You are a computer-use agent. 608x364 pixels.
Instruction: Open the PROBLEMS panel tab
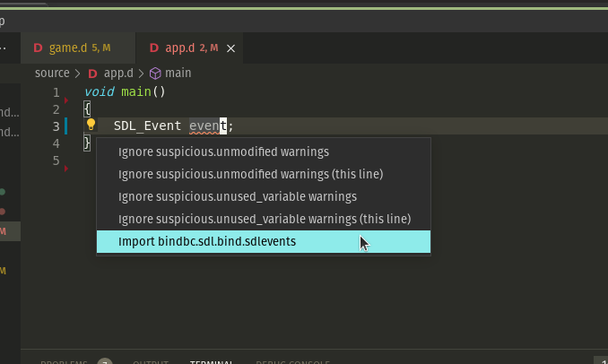pyautogui.click(x=64, y=361)
